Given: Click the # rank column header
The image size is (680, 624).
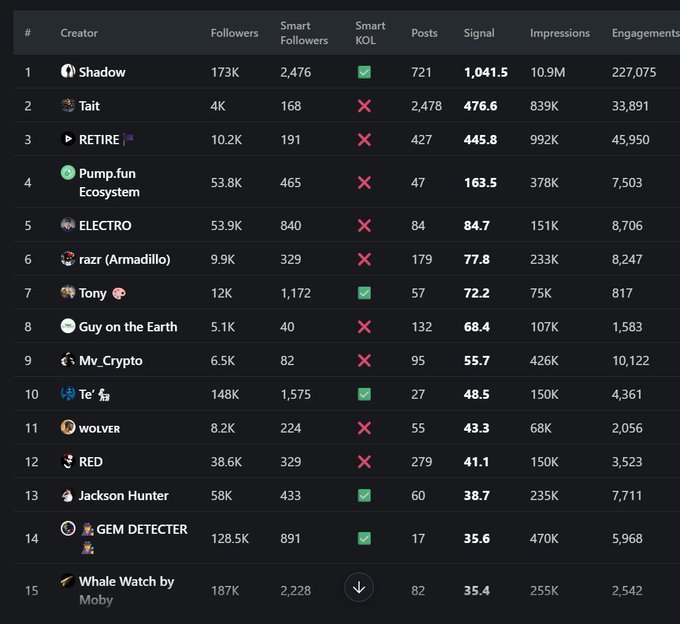Looking at the screenshot, I should click(x=28, y=33).
